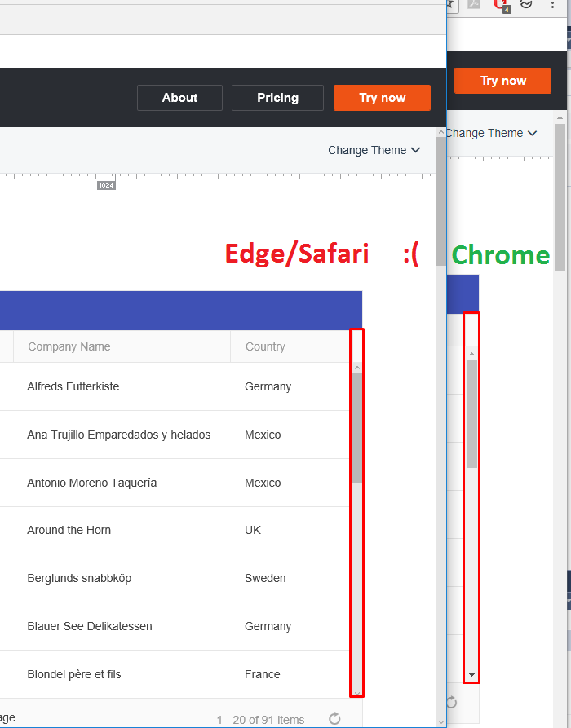Open the About page
Image resolution: width=571 pixels, height=728 pixels.
(x=179, y=98)
